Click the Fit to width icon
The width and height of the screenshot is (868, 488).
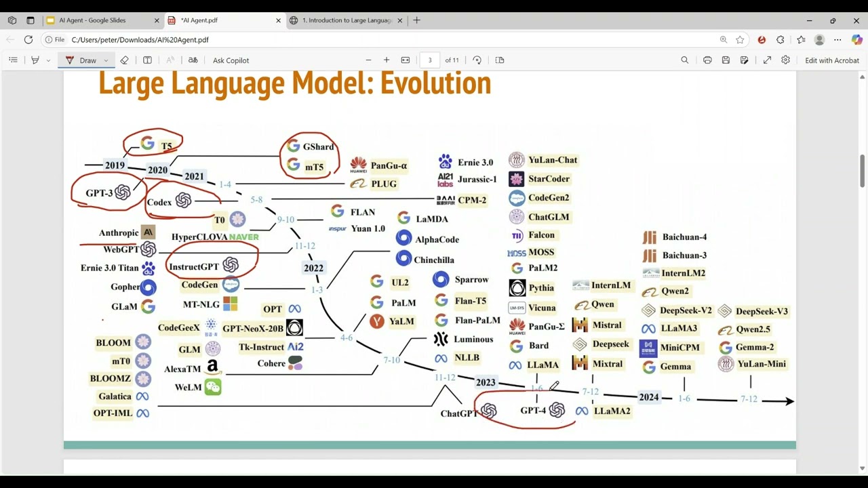click(406, 60)
